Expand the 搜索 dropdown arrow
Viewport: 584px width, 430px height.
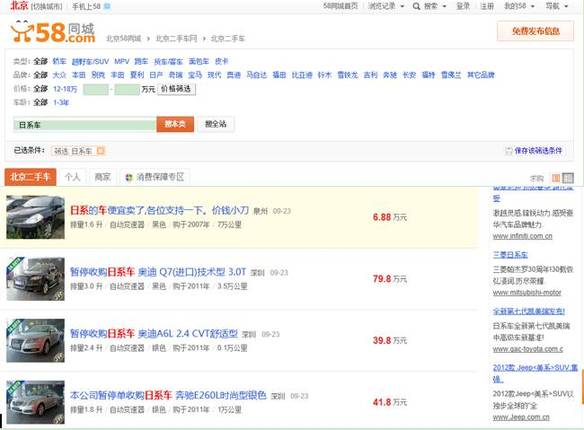[444, 6]
